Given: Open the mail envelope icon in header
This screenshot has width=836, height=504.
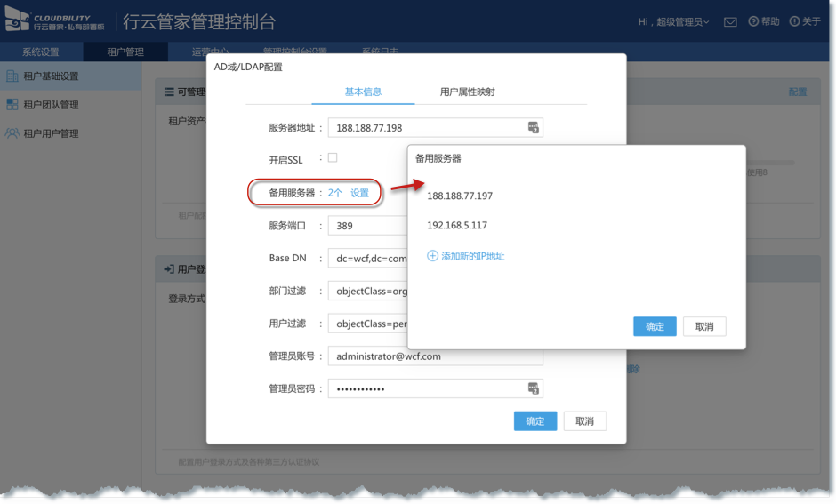Looking at the screenshot, I should point(730,22).
